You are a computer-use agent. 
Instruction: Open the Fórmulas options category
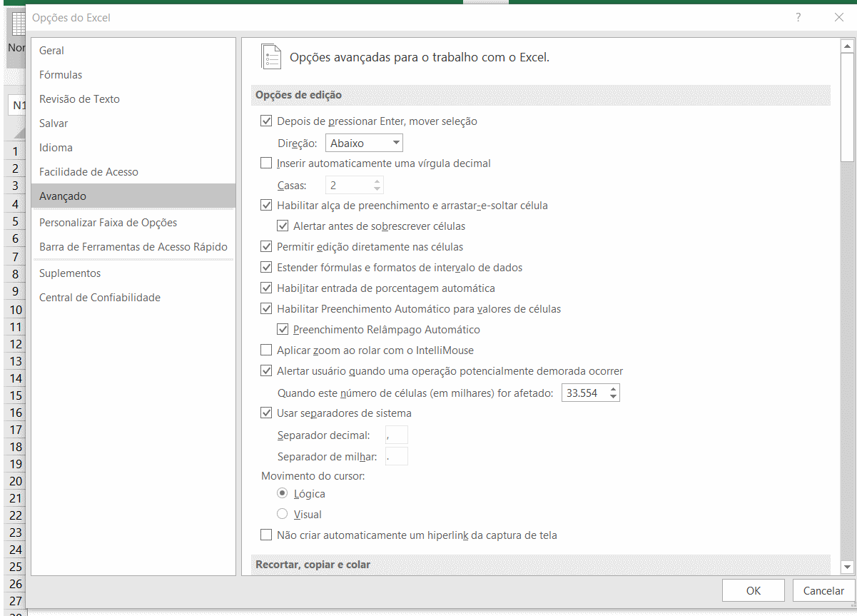61,75
